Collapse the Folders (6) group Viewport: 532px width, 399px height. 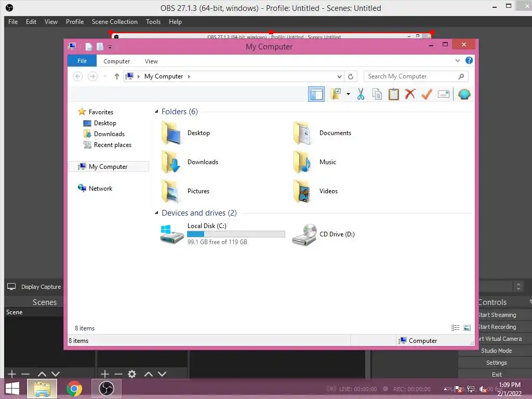156,112
